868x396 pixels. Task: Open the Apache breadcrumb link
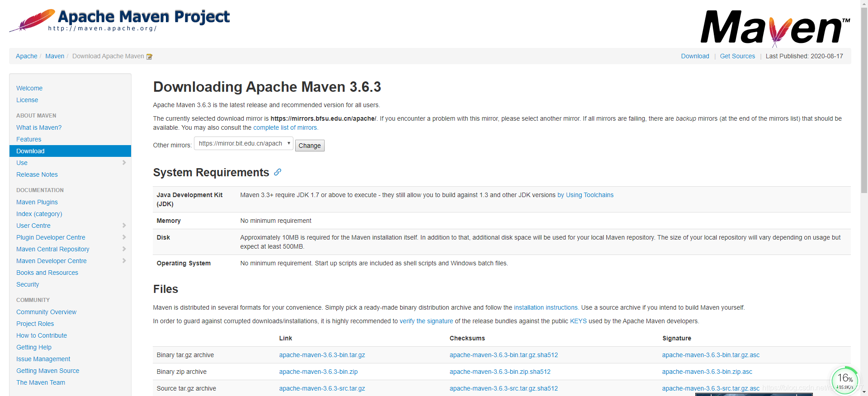coord(27,56)
